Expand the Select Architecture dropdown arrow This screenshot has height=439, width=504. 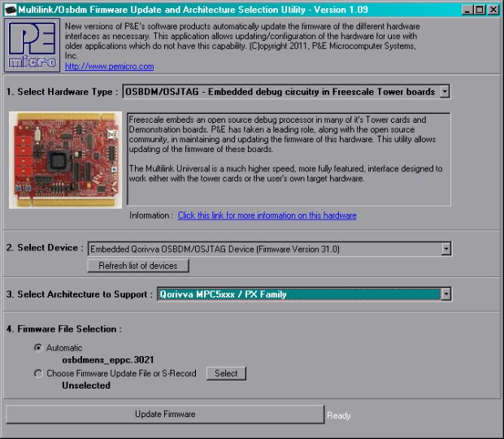tap(446, 294)
